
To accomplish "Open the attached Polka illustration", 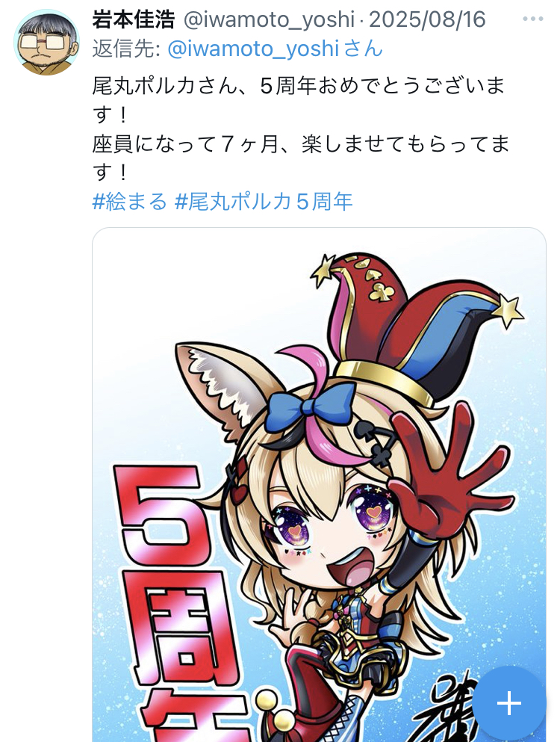I will (x=320, y=484).
